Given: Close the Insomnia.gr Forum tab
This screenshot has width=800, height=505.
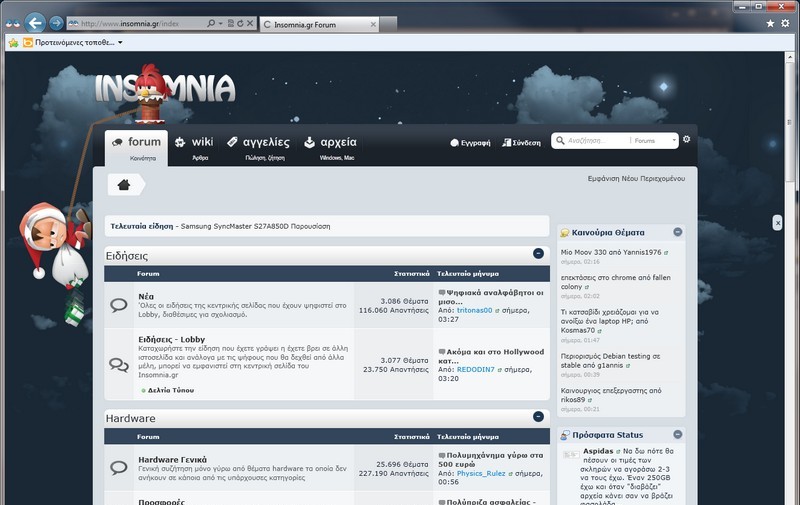Looking at the screenshot, I should [x=373, y=24].
